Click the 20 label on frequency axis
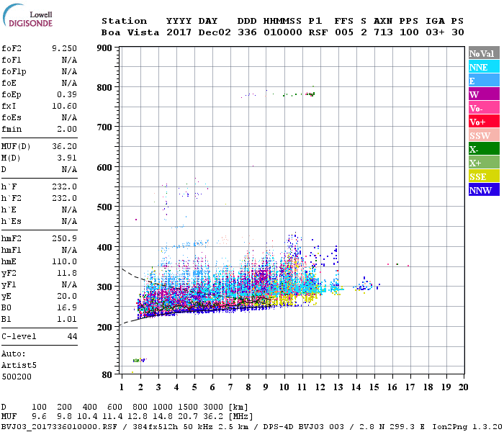Screen dimensions: 504x432 463,387
